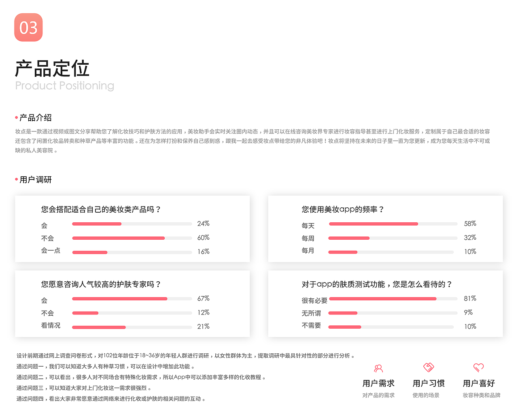
Task: Open the 产品定位 heading
Action: tap(52, 68)
